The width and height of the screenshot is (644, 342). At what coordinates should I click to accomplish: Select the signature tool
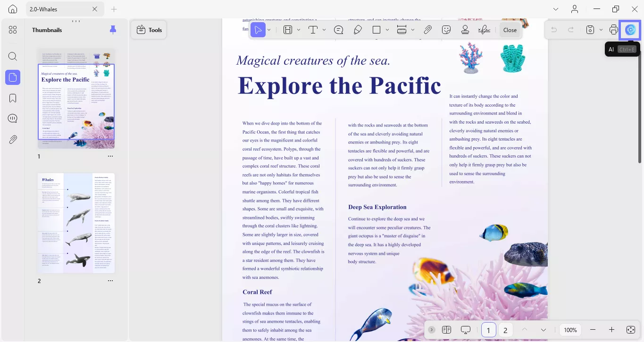(x=484, y=30)
